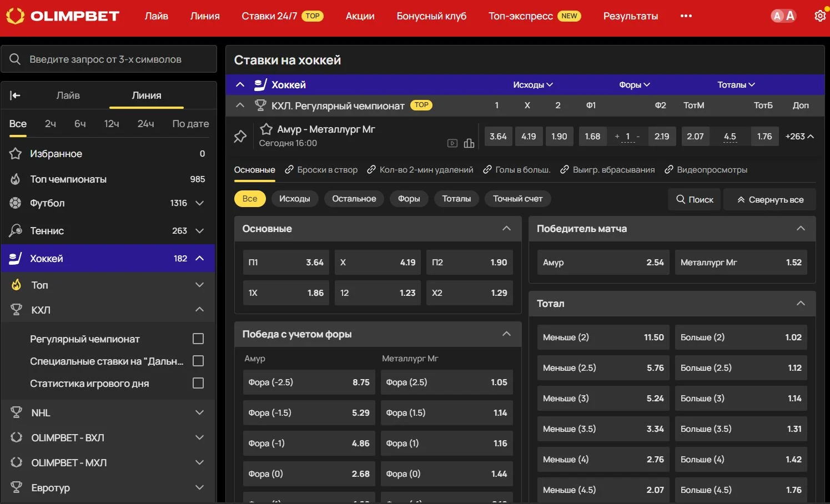830x504 pixels.
Task: Add Амур - Металлург Мг to favorites star
Action: click(x=266, y=129)
